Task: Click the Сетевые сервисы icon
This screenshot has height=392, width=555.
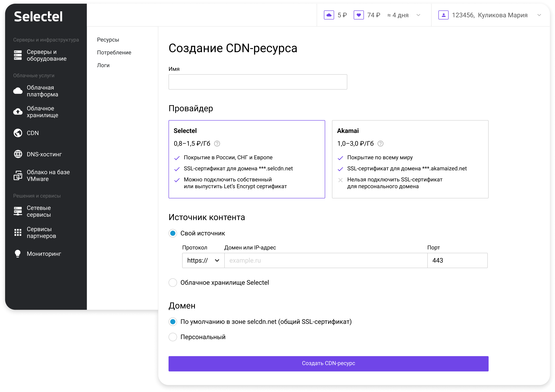Action: coord(18,211)
